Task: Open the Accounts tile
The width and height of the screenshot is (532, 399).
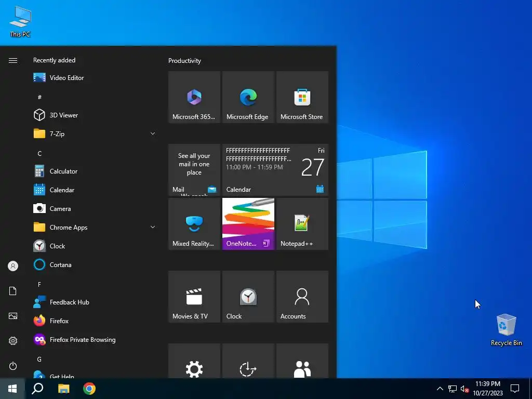Action: [x=302, y=297]
